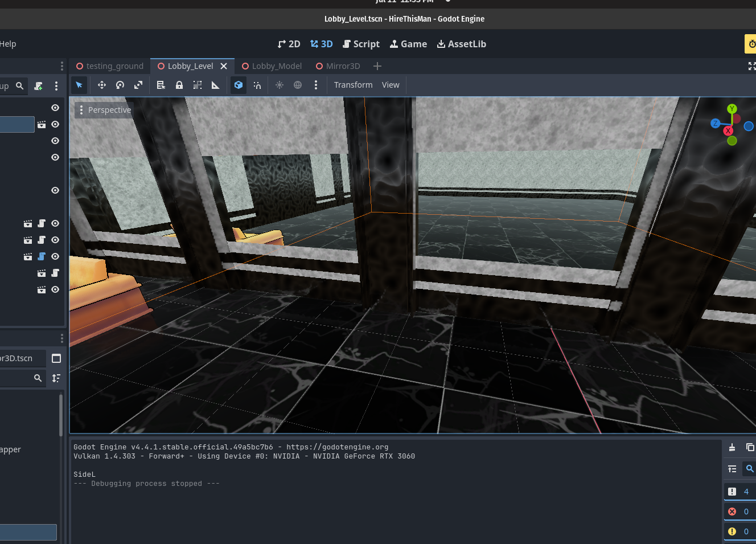
Task: Open FileSystem dock panel options dots
Action: tap(62, 338)
